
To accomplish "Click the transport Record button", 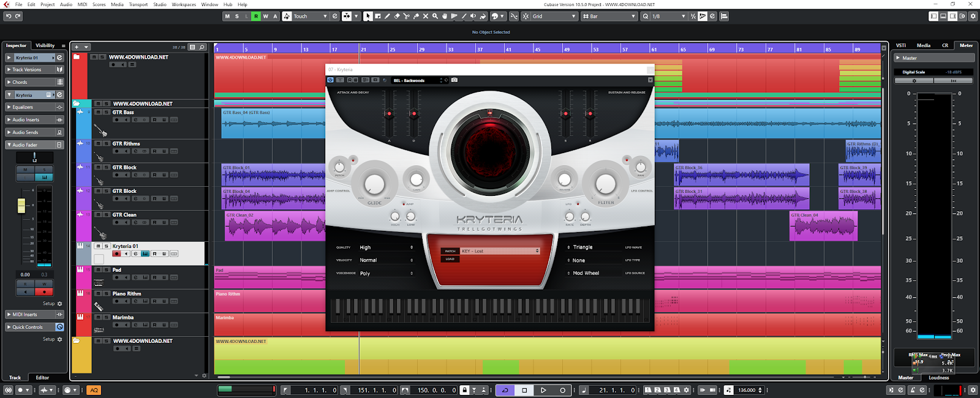I will point(563,390).
